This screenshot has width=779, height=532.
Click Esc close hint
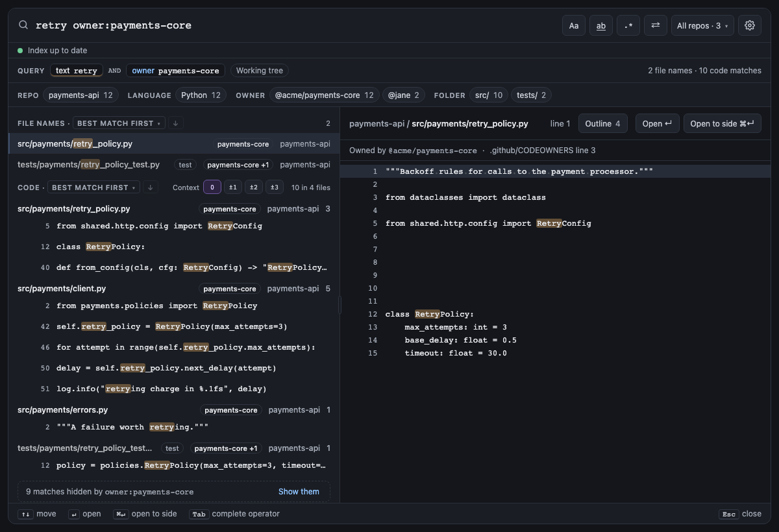pos(740,514)
